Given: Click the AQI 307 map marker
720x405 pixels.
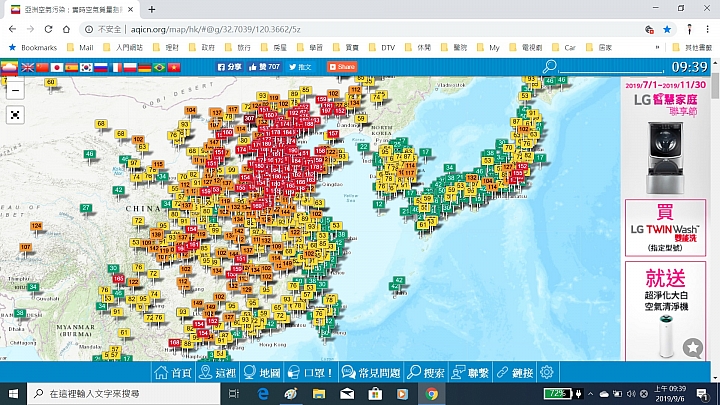Looking at the screenshot, I should coord(249,118).
